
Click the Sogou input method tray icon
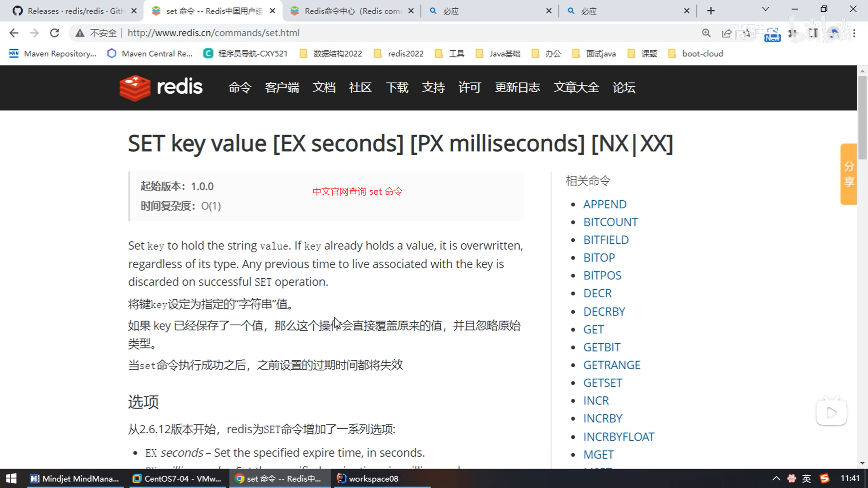825,479
